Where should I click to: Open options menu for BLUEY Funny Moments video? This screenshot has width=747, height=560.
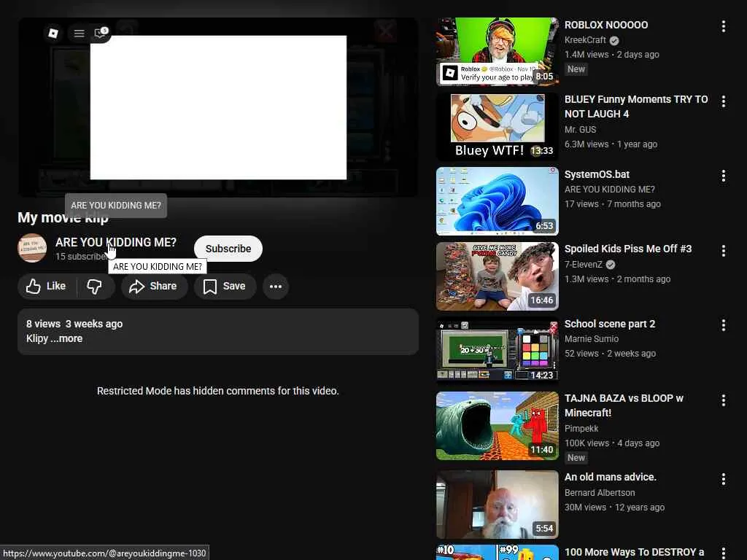pos(723,101)
